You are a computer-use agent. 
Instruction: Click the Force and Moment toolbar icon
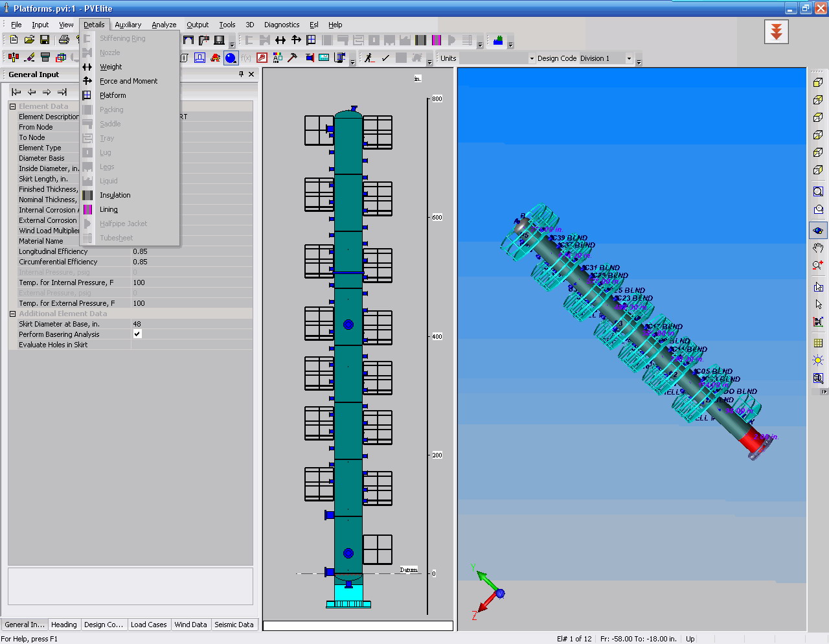click(296, 40)
